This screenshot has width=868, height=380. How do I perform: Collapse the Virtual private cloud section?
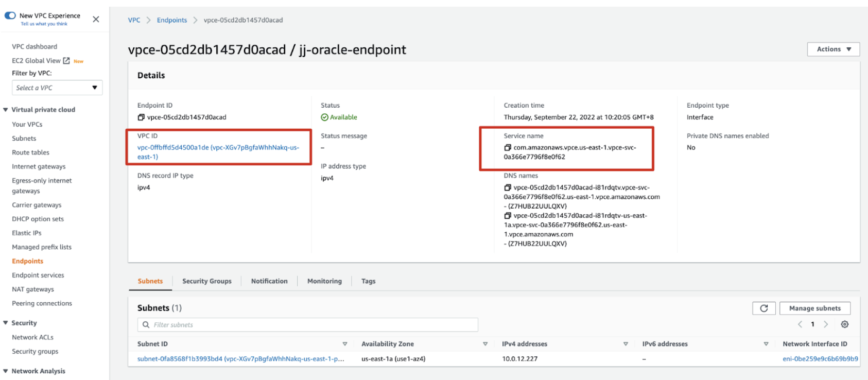(x=6, y=110)
